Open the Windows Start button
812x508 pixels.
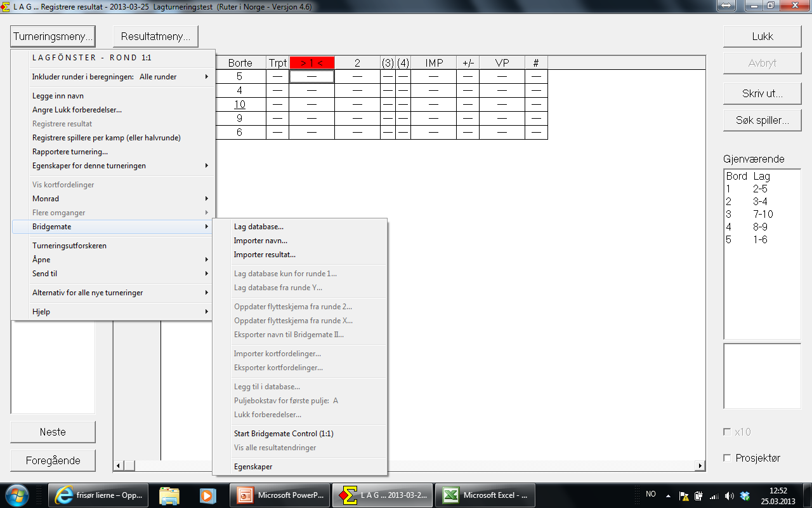[x=17, y=495]
